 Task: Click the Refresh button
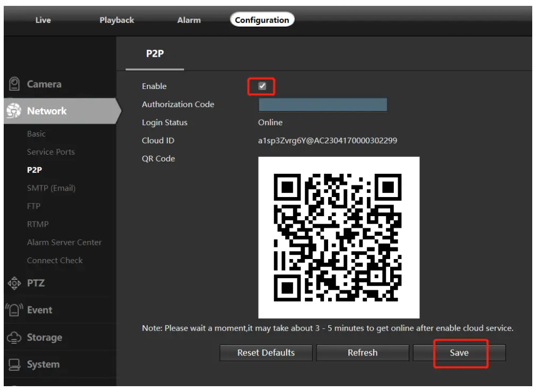pos(363,353)
